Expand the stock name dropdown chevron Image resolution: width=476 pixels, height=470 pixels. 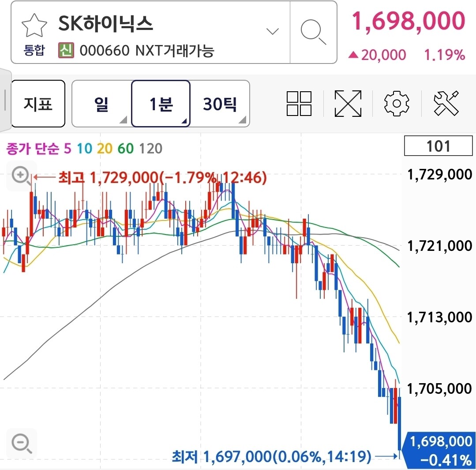272,31
